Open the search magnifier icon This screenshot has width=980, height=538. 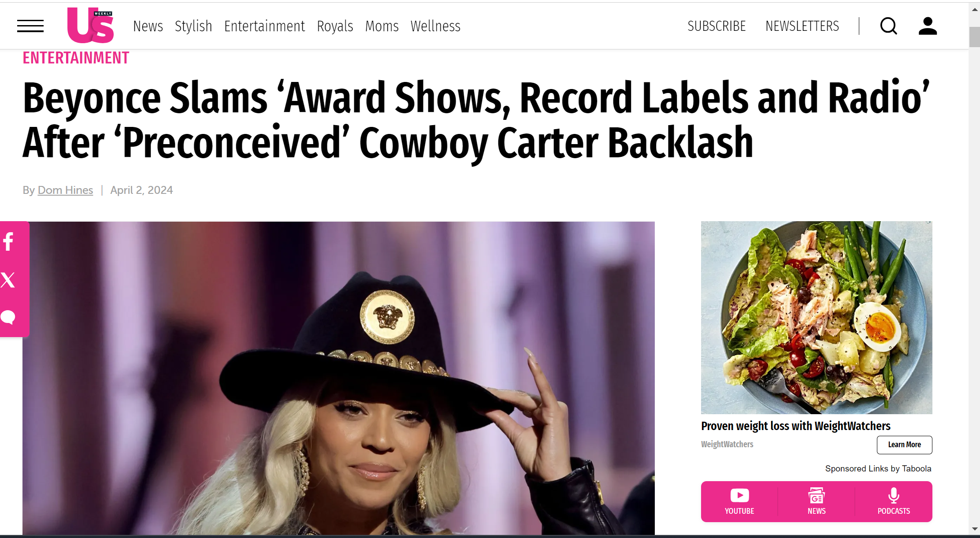click(x=888, y=26)
